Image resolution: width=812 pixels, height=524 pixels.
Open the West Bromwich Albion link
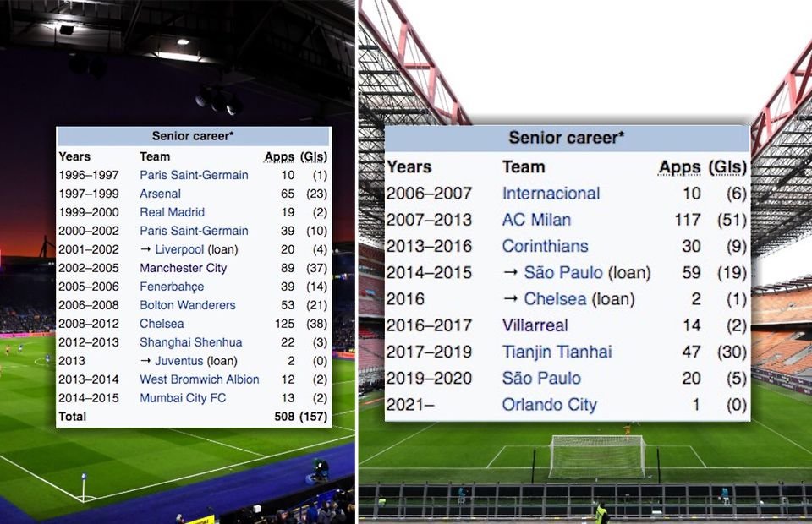(x=199, y=379)
